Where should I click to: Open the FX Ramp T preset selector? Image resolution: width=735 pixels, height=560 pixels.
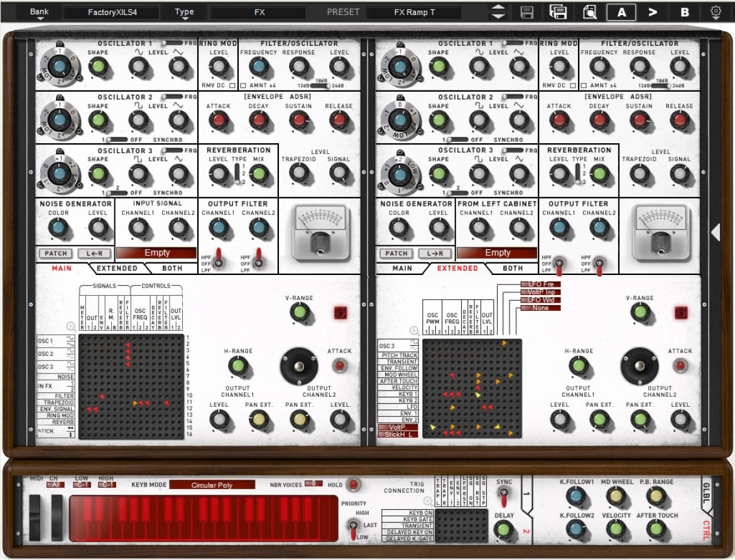414,12
